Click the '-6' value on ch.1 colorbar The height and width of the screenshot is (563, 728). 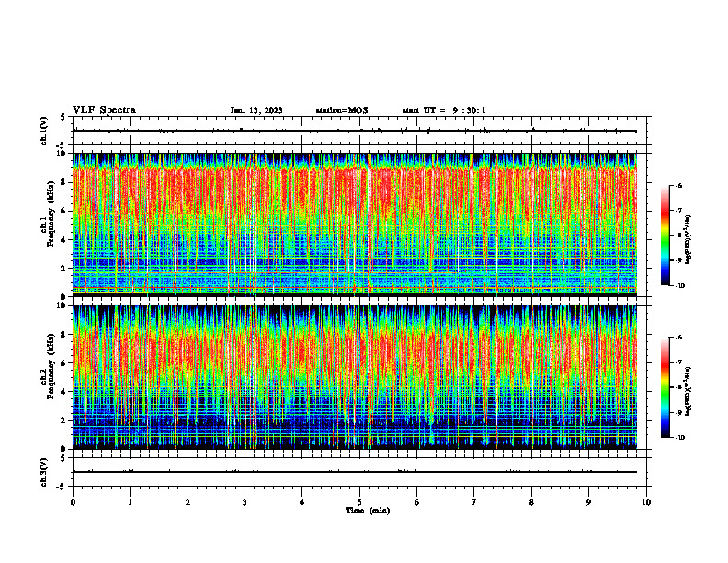[x=678, y=185]
